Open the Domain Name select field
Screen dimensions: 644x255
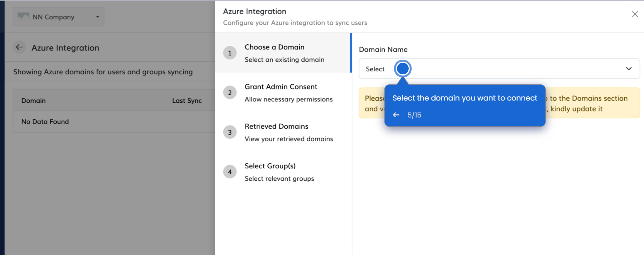(501, 69)
